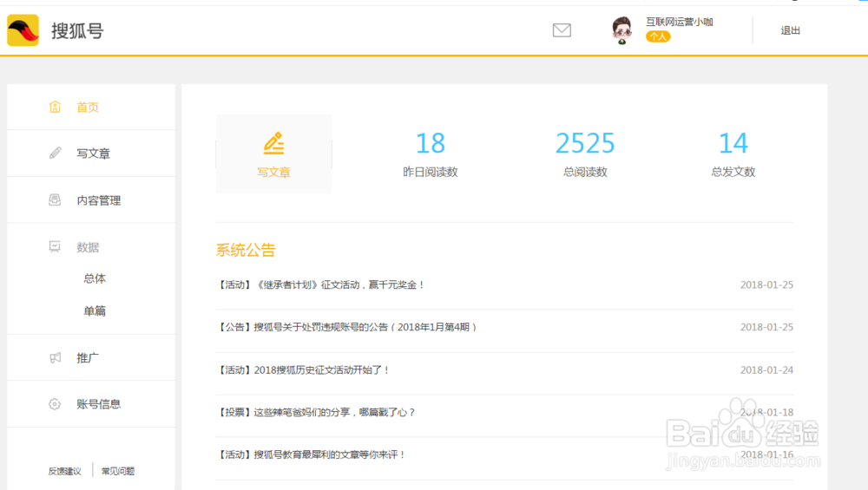Click total reads number 2525
This screenshot has height=490, width=868.
(585, 143)
